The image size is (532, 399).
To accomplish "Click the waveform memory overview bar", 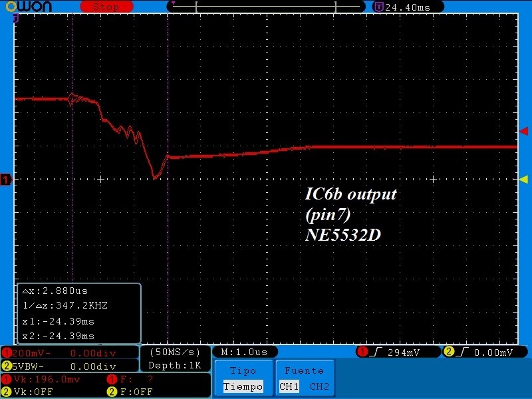I will click(x=266, y=7).
